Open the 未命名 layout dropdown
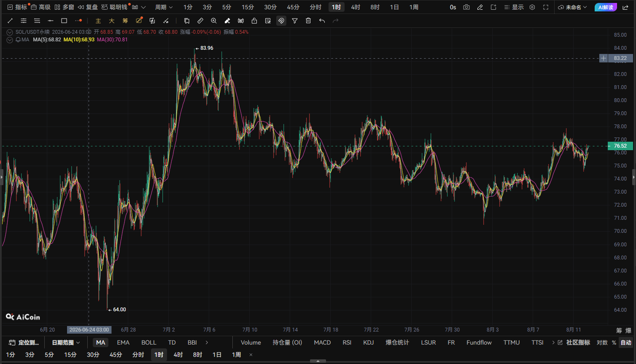 click(572, 7)
